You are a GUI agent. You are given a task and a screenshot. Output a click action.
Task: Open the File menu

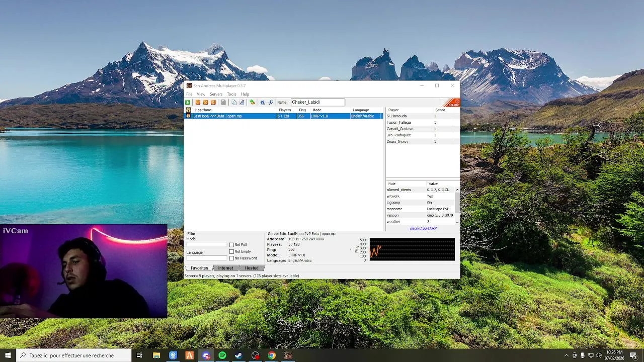point(189,94)
